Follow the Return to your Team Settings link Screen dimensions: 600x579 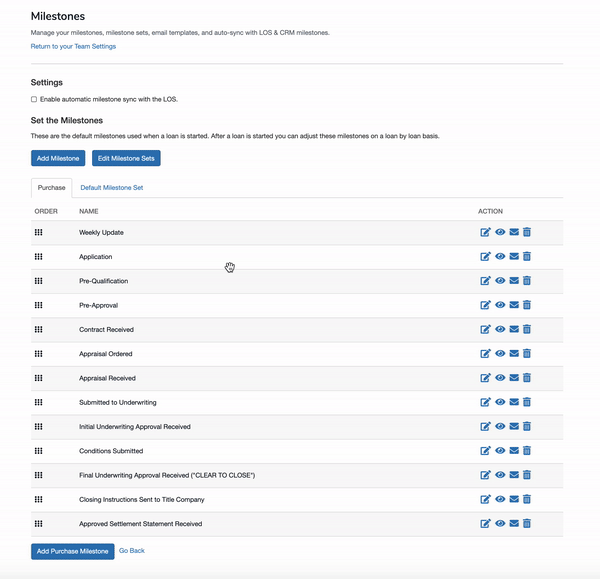(73, 46)
